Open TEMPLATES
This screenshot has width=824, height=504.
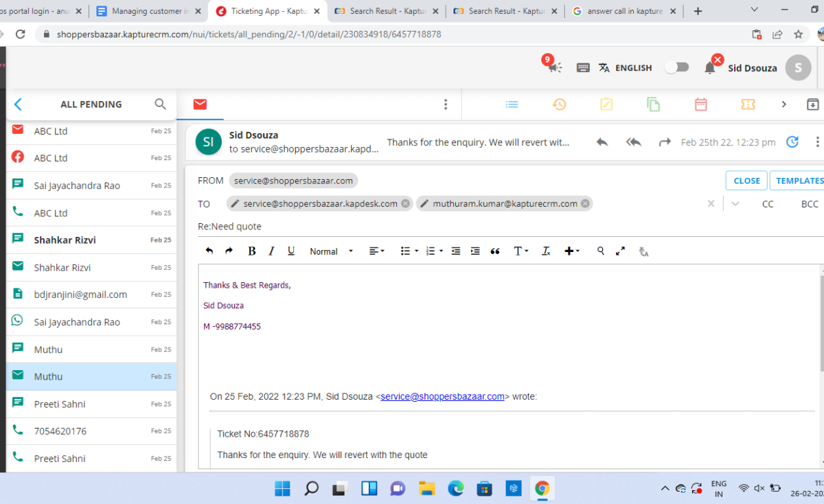[798, 181]
